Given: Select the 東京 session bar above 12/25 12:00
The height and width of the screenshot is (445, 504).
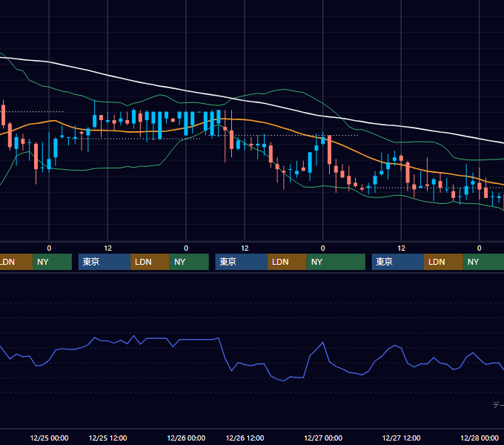Looking at the screenshot, I should [105, 262].
